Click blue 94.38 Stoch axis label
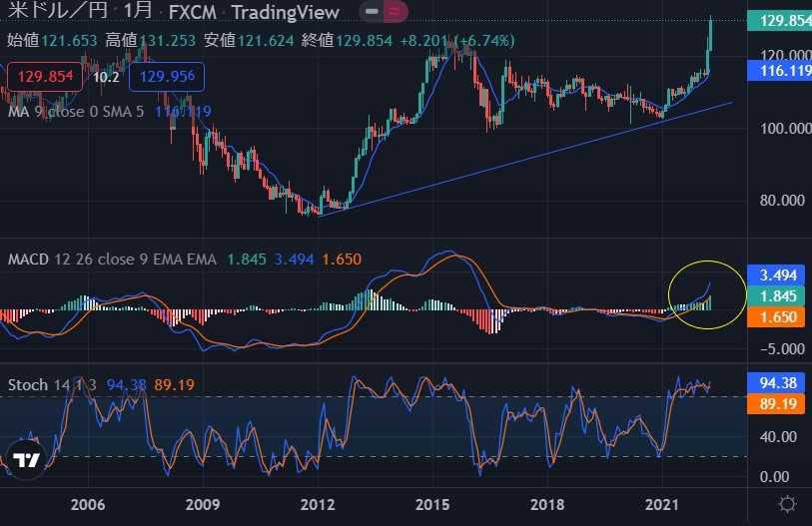Image resolution: width=812 pixels, height=526 pixels. click(x=777, y=382)
